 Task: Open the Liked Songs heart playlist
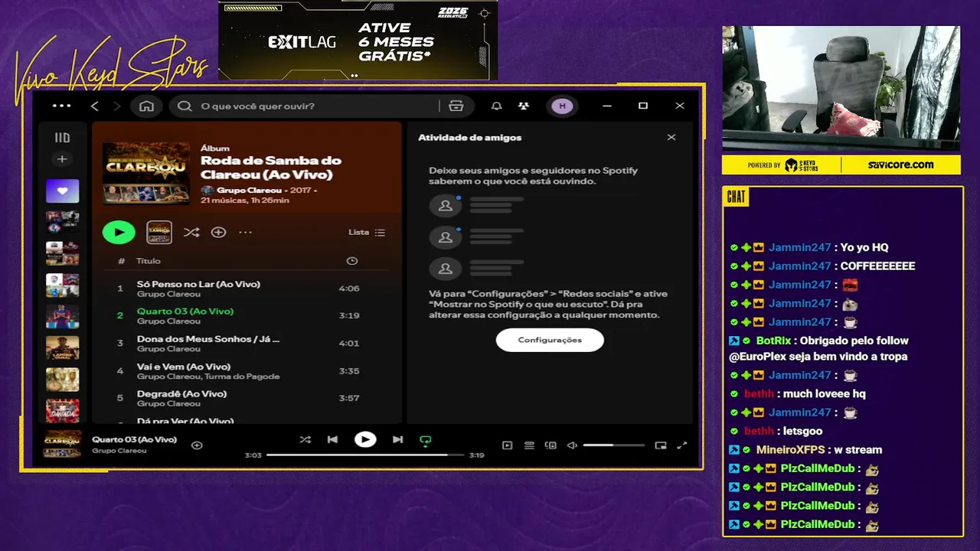[x=62, y=191]
